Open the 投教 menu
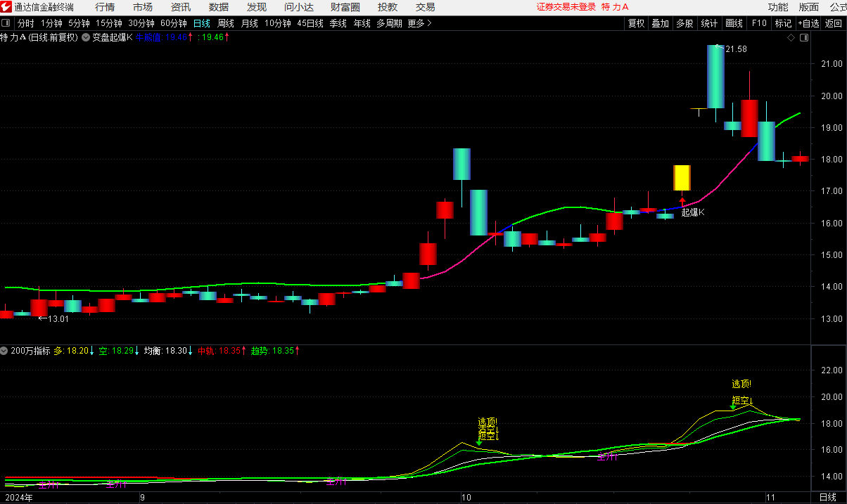This screenshot has width=847, height=504. tap(388, 7)
